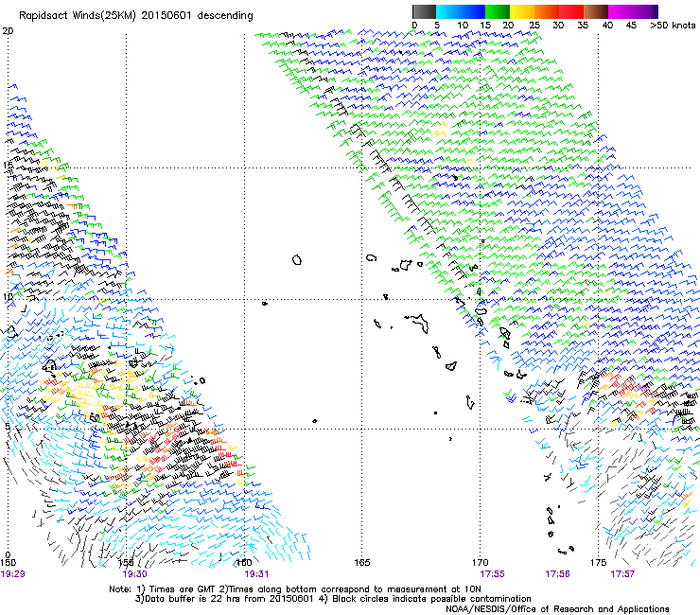Click the purple time label '19:30'
Image resolution: width=700 pixels, height=615 pixels.
[135, 574]
